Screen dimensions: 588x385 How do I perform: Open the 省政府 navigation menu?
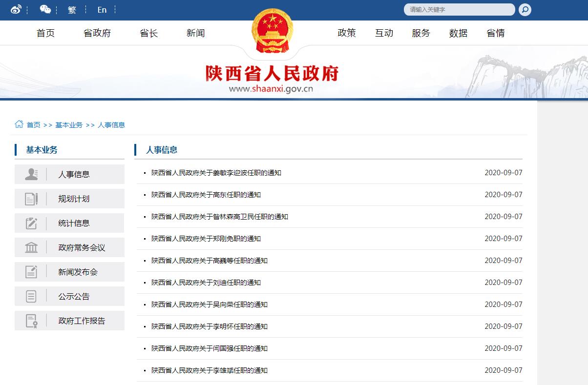coord(97,33)
